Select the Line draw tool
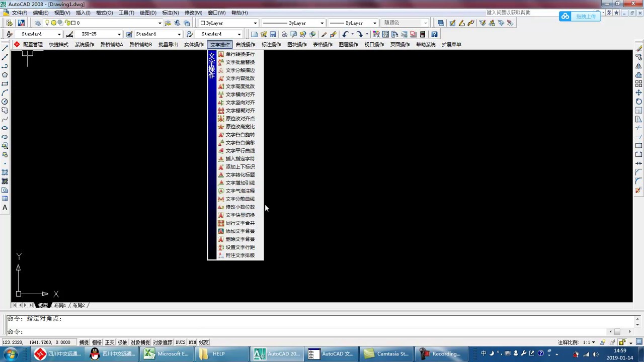Viewport: 644px width, 362px height. point(5,48)
